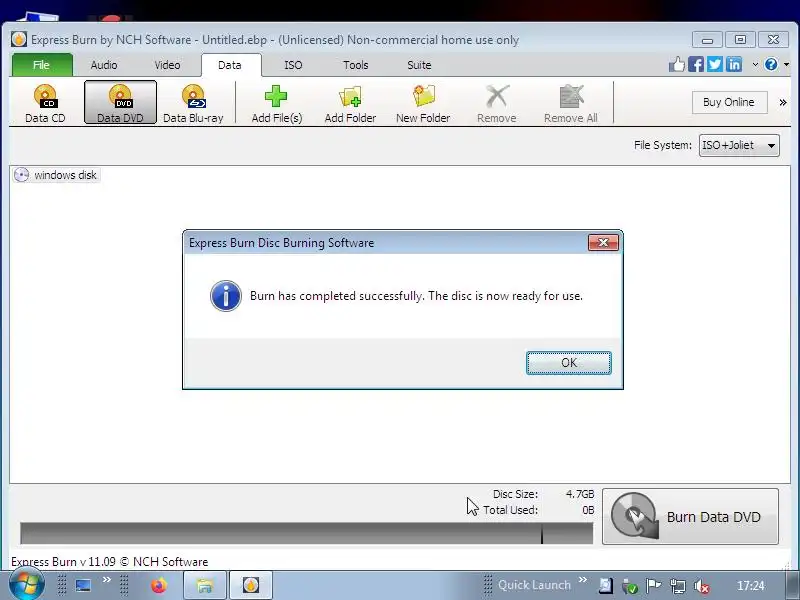Share via the Twitter icon
Viewport: 800px width, 600px height.
point(715,64)
